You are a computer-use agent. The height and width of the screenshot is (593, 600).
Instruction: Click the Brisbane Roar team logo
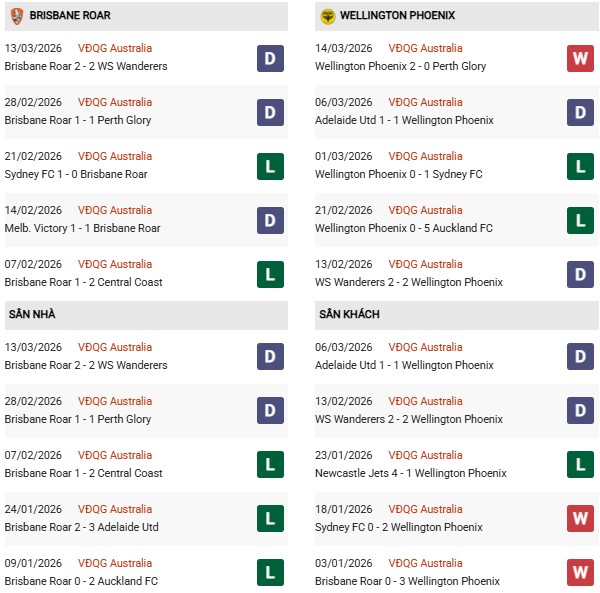coord(16,16)
